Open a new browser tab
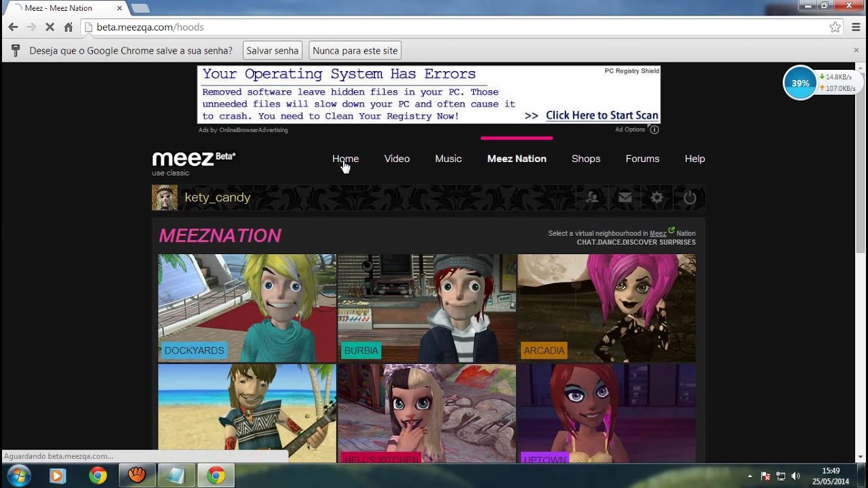The width and height of the screenshot is (868, 488). 140,8
